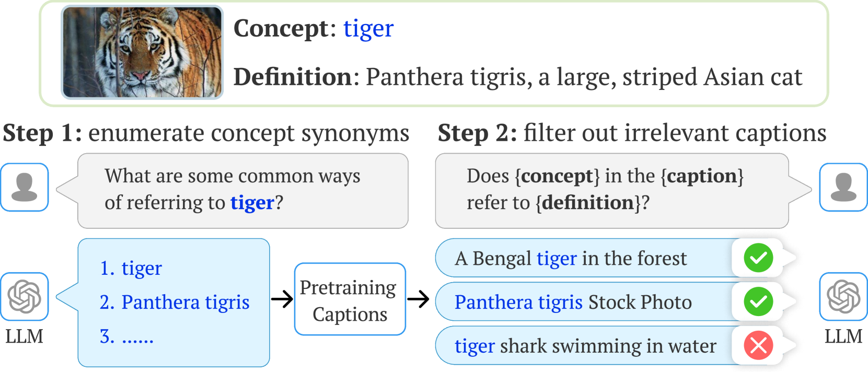Click the 'A Bengal tiger in the forest' caption
This screenshot has height=372, width=868.
[571, 259]
